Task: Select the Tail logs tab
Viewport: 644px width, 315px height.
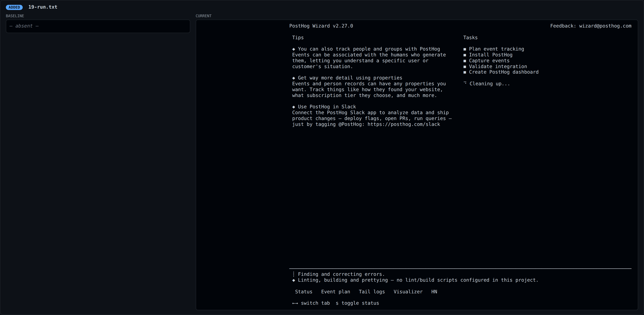Action: (x=372, y=292)
